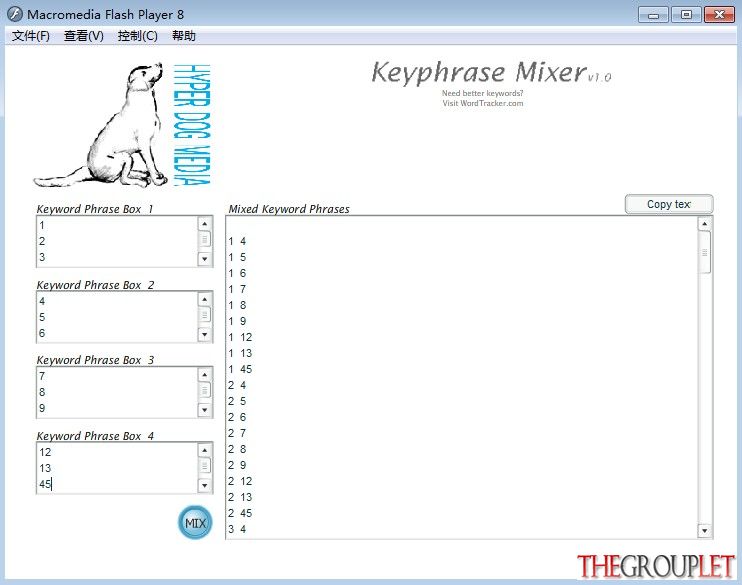Open the 控制(C) menu
Image resolution: width=742 pixels, height=585 pixels.
click(137, 35)
